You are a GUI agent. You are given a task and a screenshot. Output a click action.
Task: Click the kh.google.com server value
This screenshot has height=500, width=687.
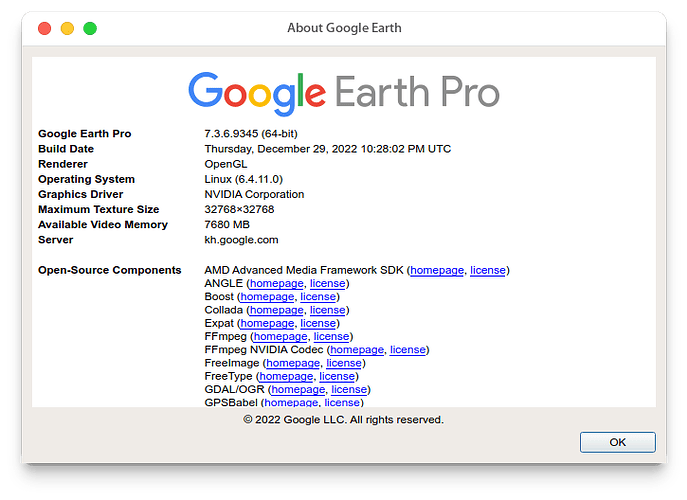pos(241,240)
